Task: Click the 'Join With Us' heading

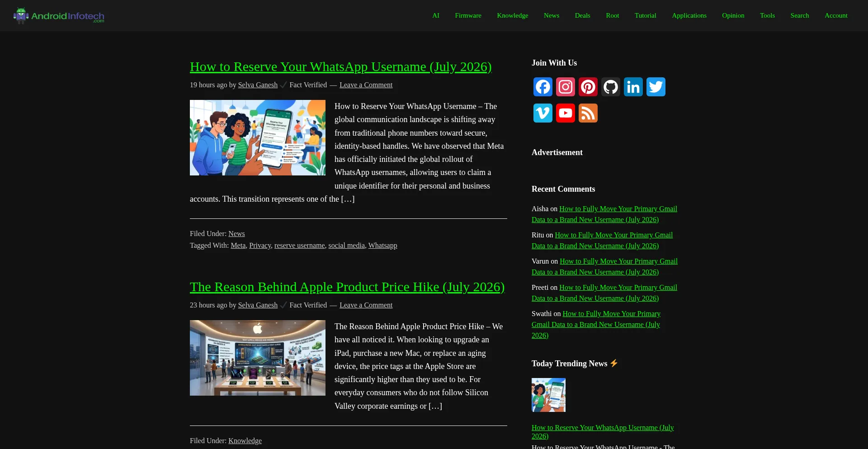Action: [554, 63]
